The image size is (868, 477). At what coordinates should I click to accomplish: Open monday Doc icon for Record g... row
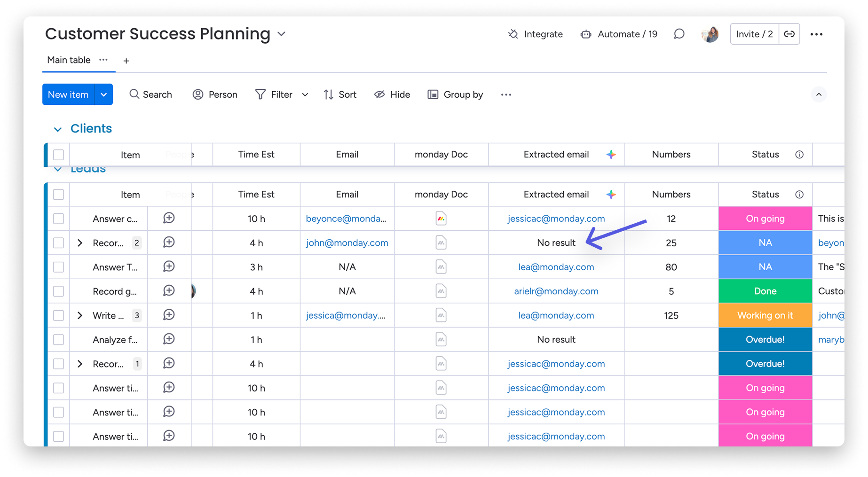(x=441, y=291)
